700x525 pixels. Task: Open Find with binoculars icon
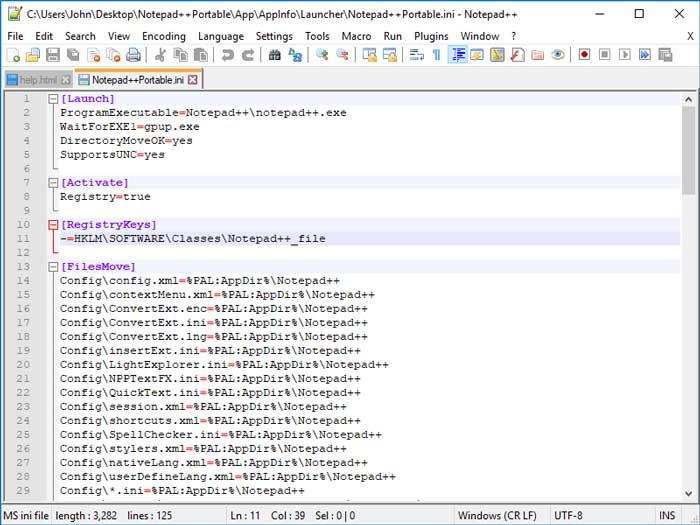275,55
